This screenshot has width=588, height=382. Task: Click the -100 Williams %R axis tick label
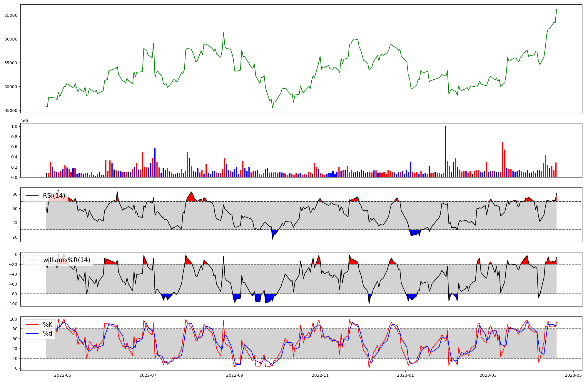click(12, 304)
